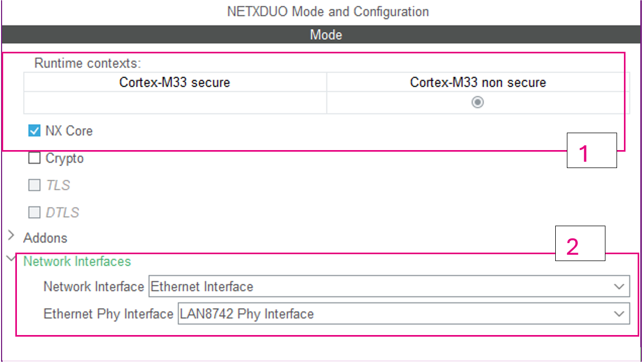Enable the DTLS option

click(34, 212)
